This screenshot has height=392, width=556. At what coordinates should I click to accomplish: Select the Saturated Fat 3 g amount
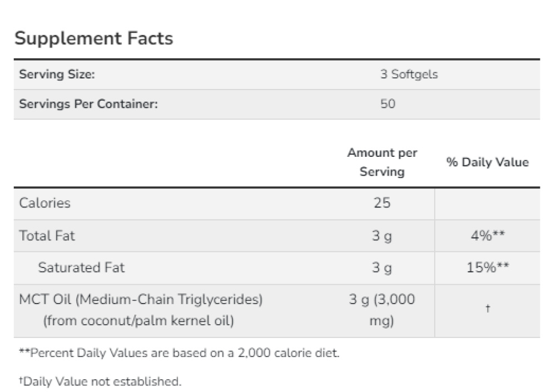[382, 267]
